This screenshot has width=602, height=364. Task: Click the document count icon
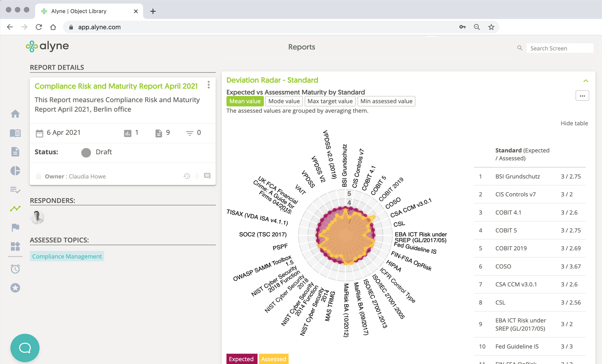point(159,133)
